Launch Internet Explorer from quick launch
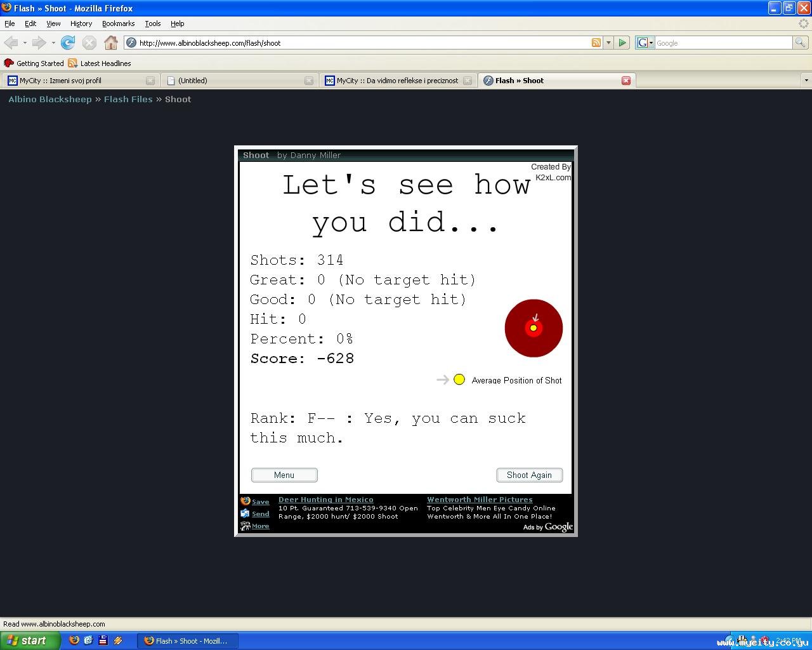Screen dimensions: 812x650 (88, 640)
